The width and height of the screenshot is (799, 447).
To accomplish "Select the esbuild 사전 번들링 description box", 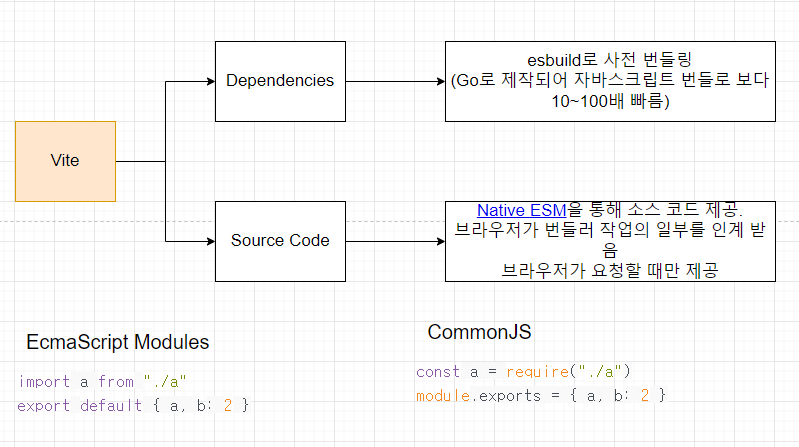I will click(610, 82).
